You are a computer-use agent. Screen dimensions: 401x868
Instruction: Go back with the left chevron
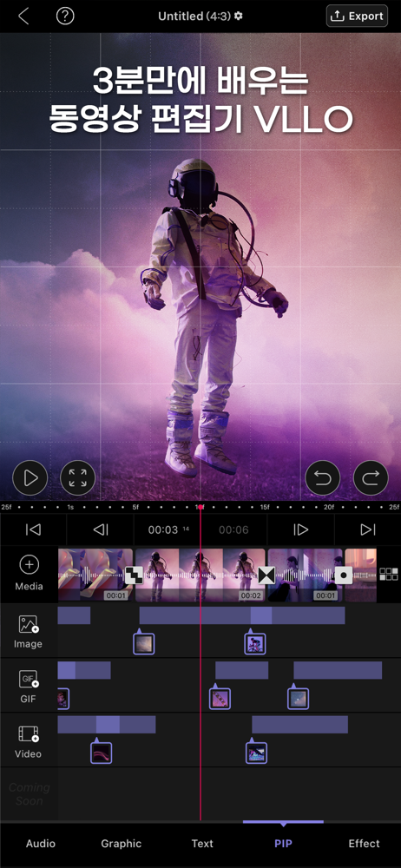(x=23, y=16)
